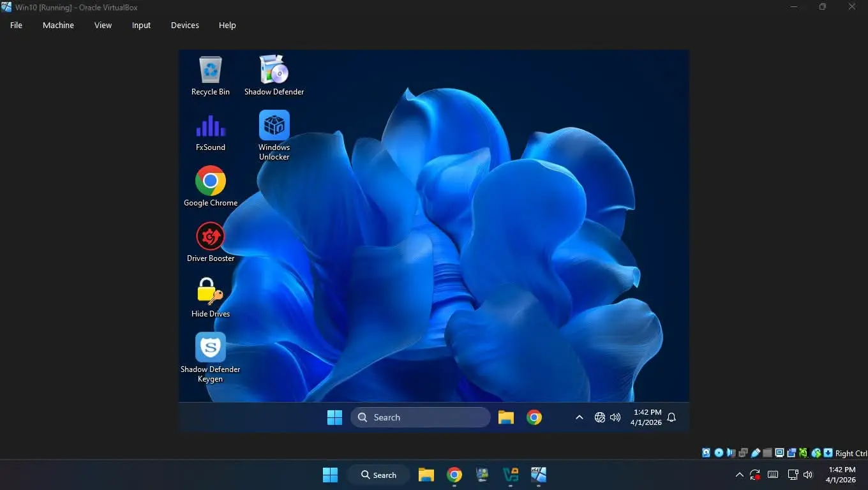The width and height of the screenshot is (868, 490).
Task: Click VirtualBox optical disk status indicator
Action: (x=719, y=453)
